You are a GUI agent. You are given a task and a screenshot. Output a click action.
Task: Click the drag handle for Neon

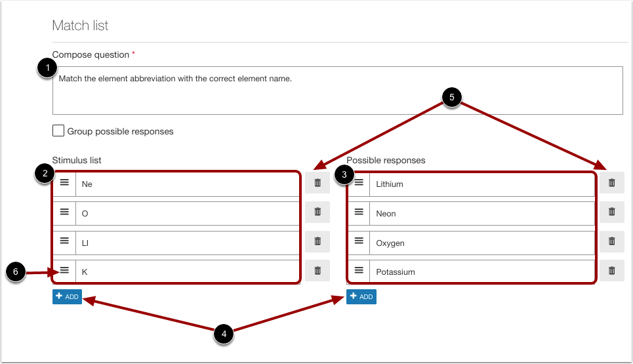(359, 212)
